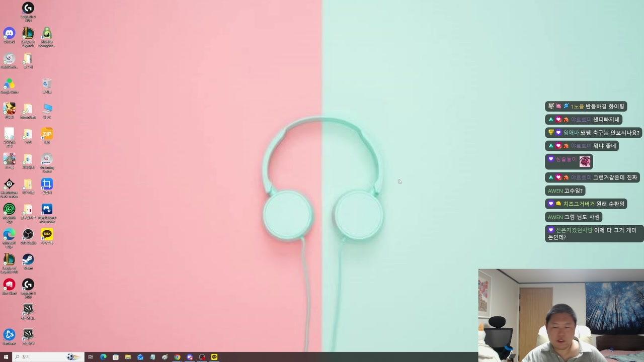Select the Microsoft Edge desktop shortcut
This screenshot has height=362, width=644.
9,237
